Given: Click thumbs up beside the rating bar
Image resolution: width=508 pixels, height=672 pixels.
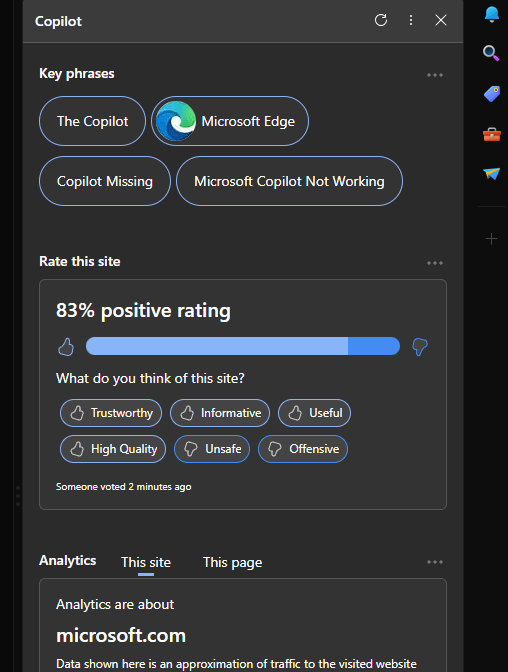Looking at the screenshot, I should point(66,347).
